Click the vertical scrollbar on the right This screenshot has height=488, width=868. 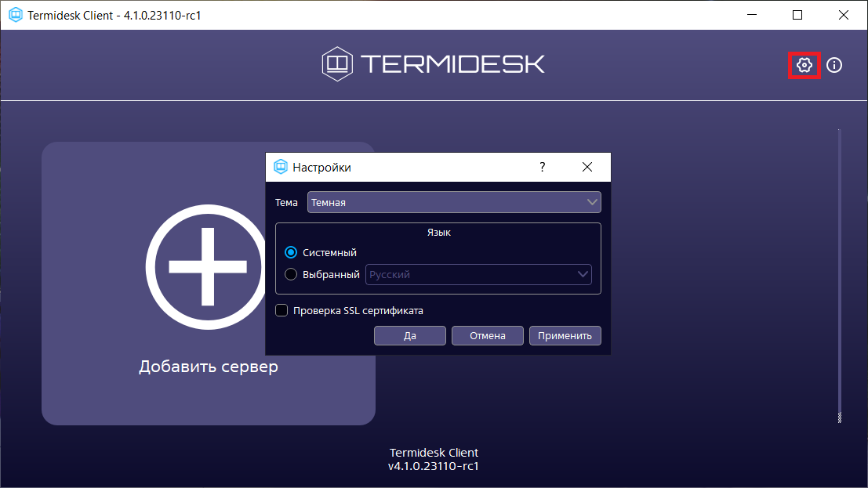tap(839, 274)
